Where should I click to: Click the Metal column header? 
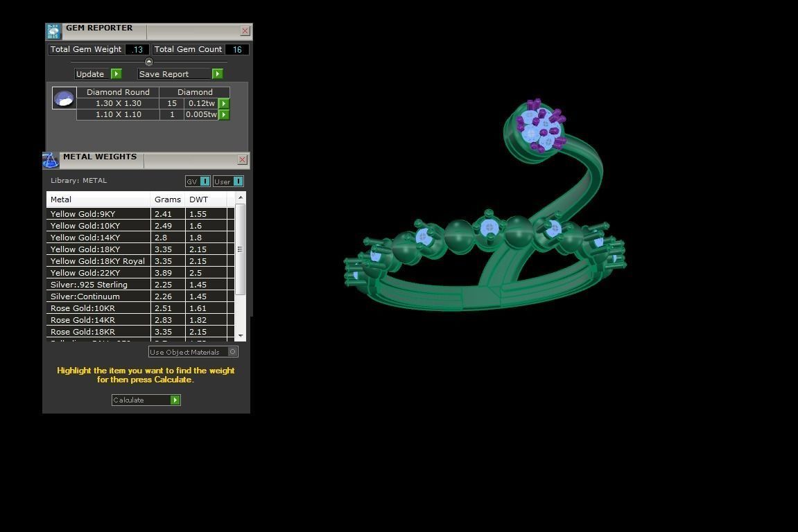(98, 199)
